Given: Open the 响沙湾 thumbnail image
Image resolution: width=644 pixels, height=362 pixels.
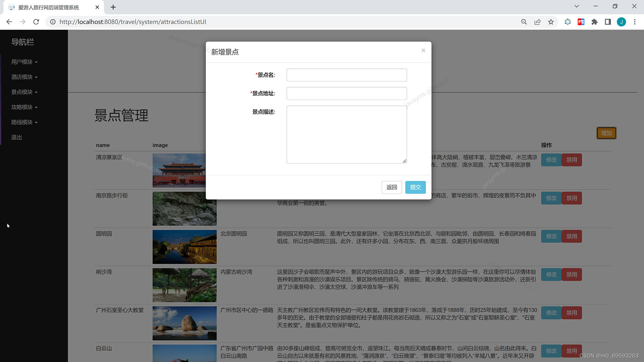Looking at the screenshot, I should pyautogui.click(x=184, y=285).
